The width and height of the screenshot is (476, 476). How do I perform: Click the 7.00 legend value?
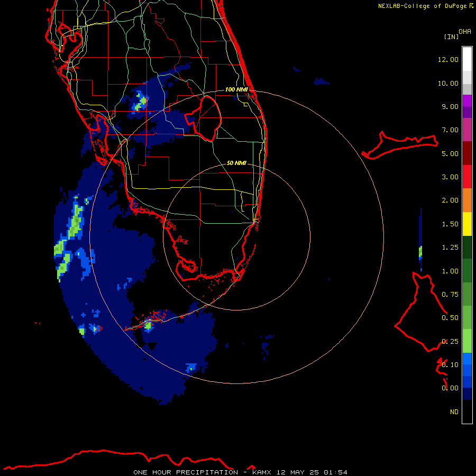pyautogui.click(x=450, y=130)
